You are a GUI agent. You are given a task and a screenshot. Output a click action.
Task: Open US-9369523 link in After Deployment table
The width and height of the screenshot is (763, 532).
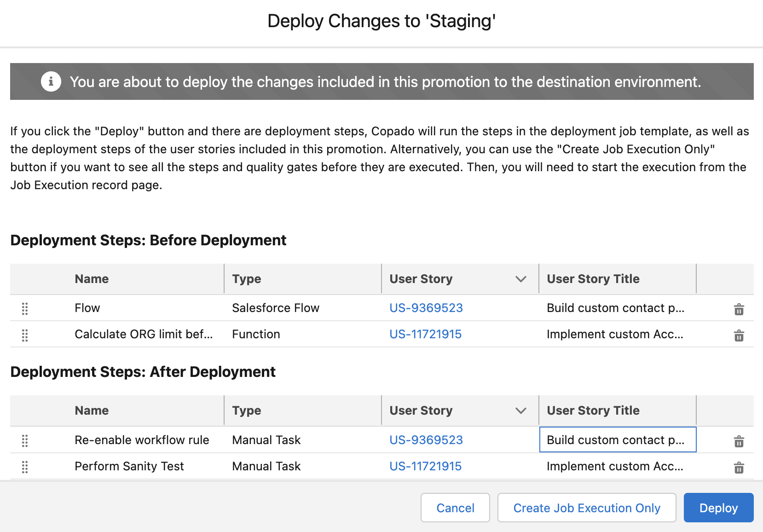(x=426, y=440)
